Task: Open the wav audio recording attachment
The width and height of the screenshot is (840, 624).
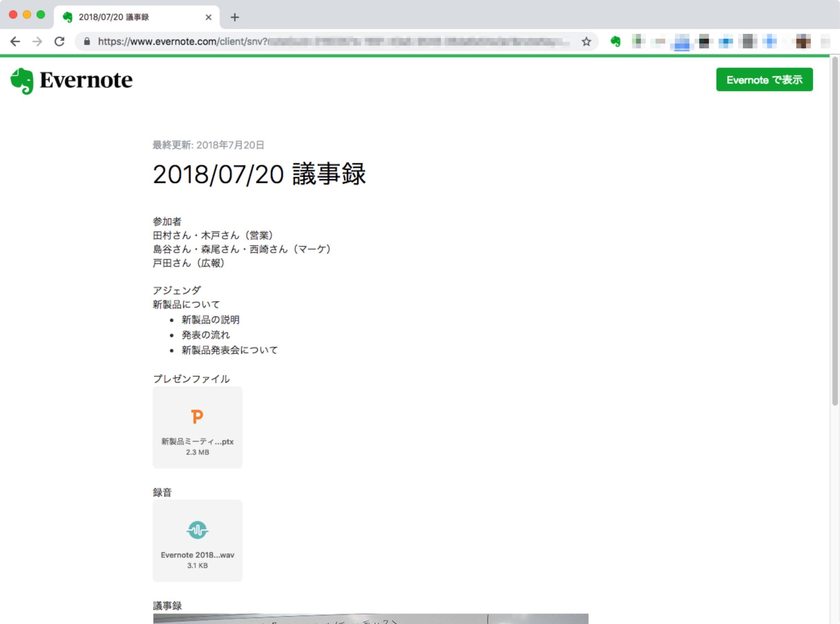Action: pos(197,530)
